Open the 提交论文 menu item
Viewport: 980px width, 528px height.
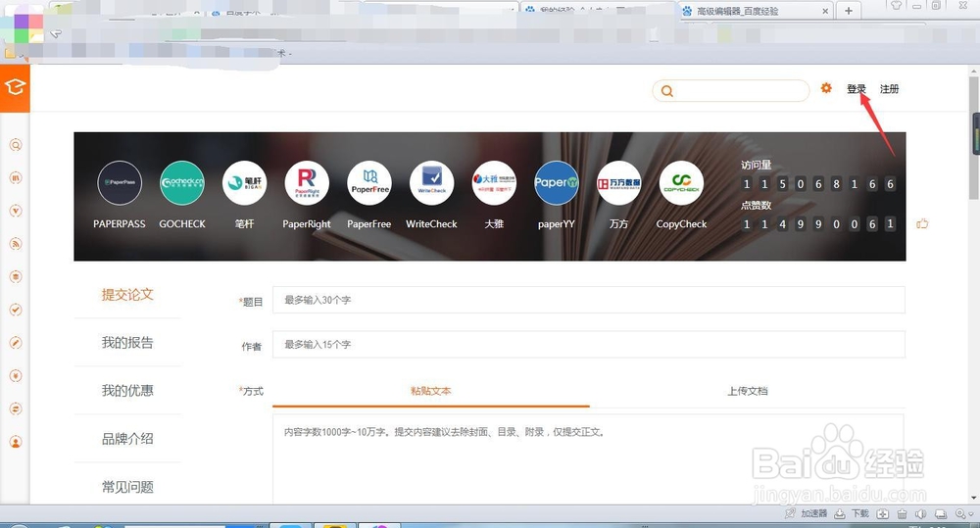tap(127, 294)
